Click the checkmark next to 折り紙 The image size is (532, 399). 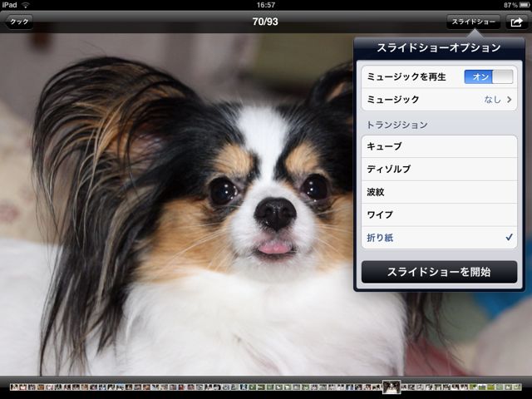(509, 237)
